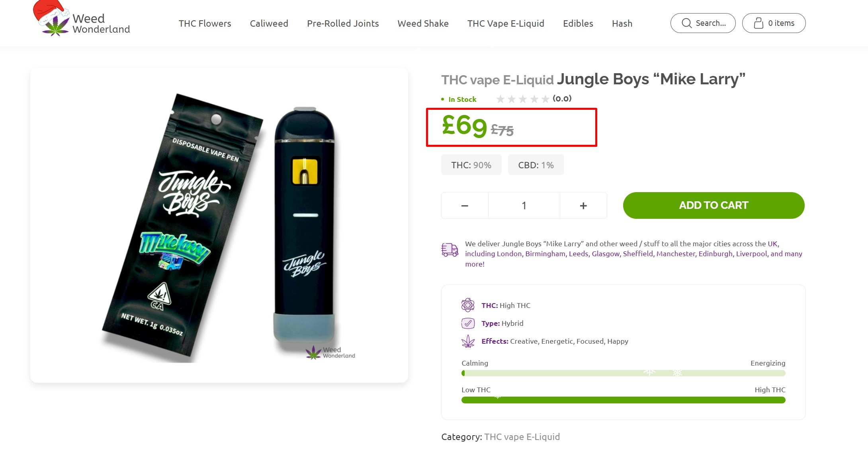Open the THC Flowers menu
The height and width of the screenshot is (473, 868).
click(x=205, y=23)
